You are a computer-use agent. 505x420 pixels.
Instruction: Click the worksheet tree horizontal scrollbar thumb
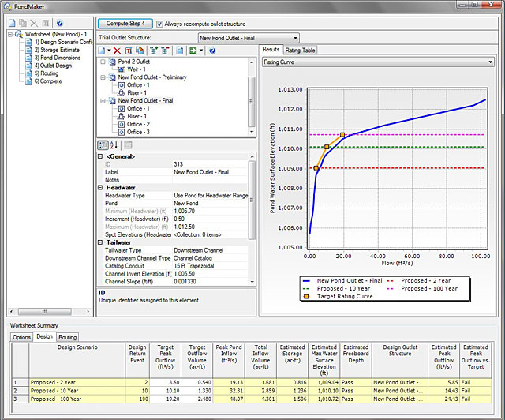(x=45, y=311)
